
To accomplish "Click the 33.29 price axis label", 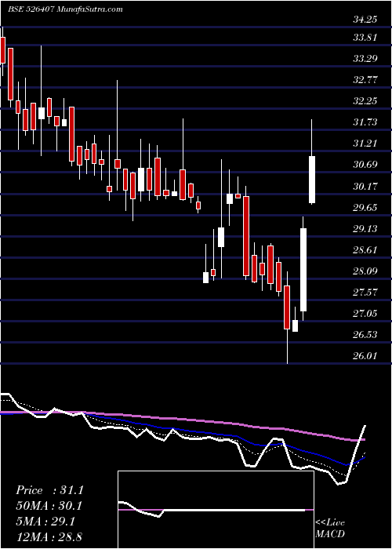I will [x=365, y=59].
